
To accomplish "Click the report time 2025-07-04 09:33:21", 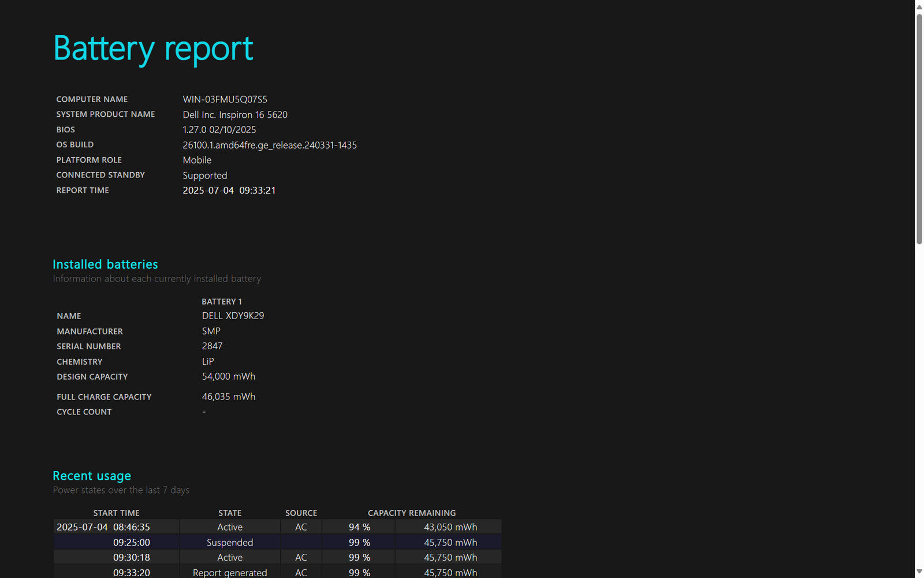I will coord(229,190).
